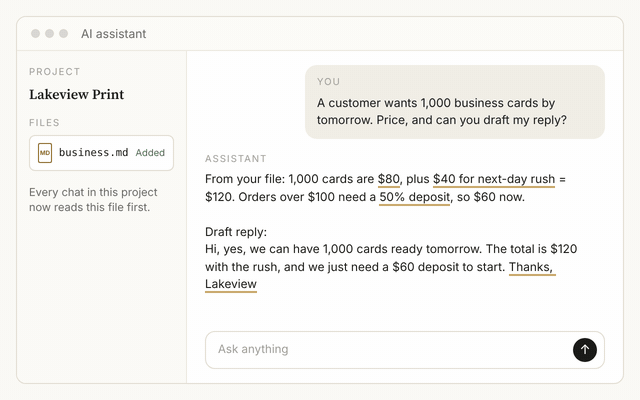
Task: Click the PROJECT heading in sidebar
Action: 54,72
